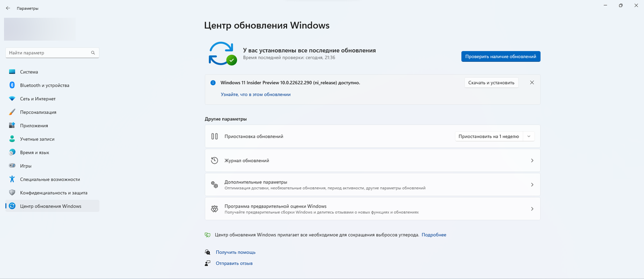Click the large sync status icon with the green checkmark
This screenshot has height=279, width=644.
[x=223, y=53]
